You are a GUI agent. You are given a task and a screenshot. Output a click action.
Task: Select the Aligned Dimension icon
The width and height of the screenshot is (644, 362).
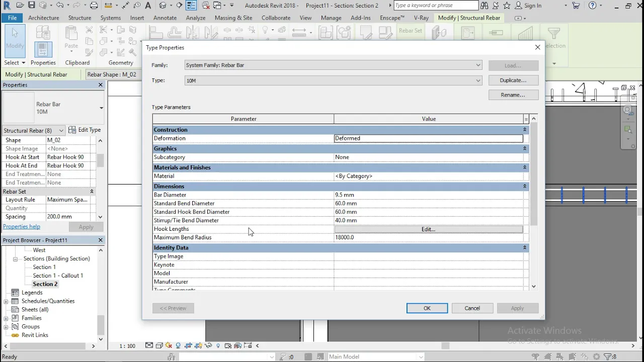[126, 6]
